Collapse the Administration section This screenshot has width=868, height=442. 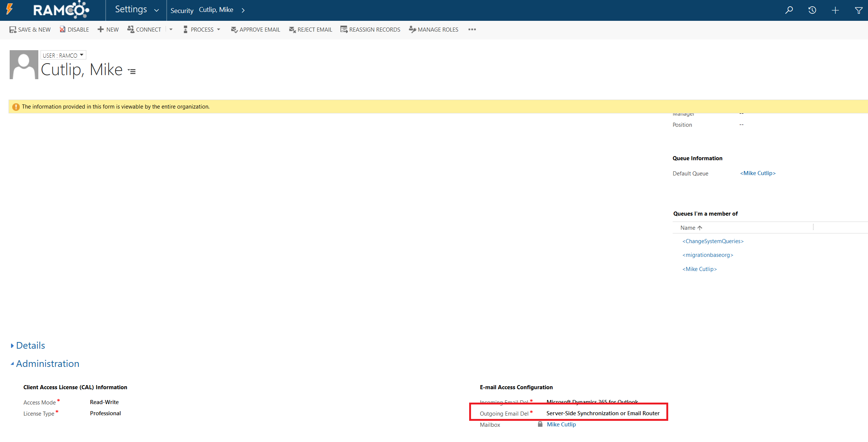coord(48,364)
